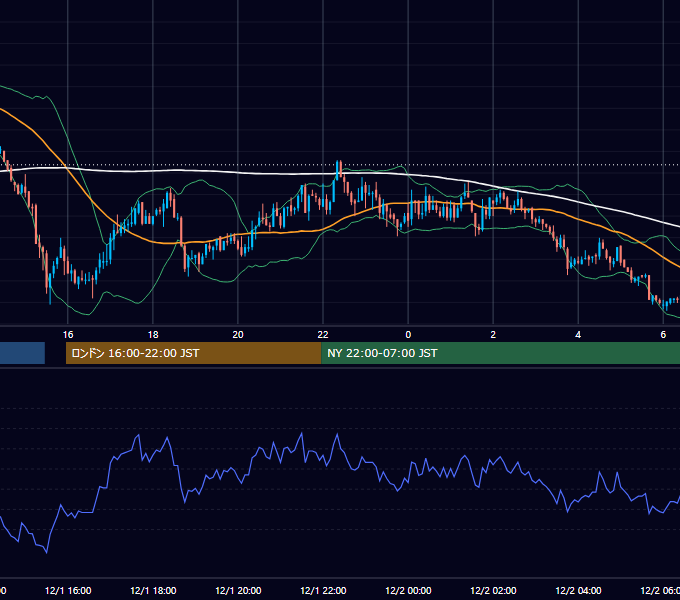Image resolution: width=680 pixels, height=600 pixels.
Task: Click the '12/1 16:00' date label
Action: pyautogui.click(x=68, y=591)
